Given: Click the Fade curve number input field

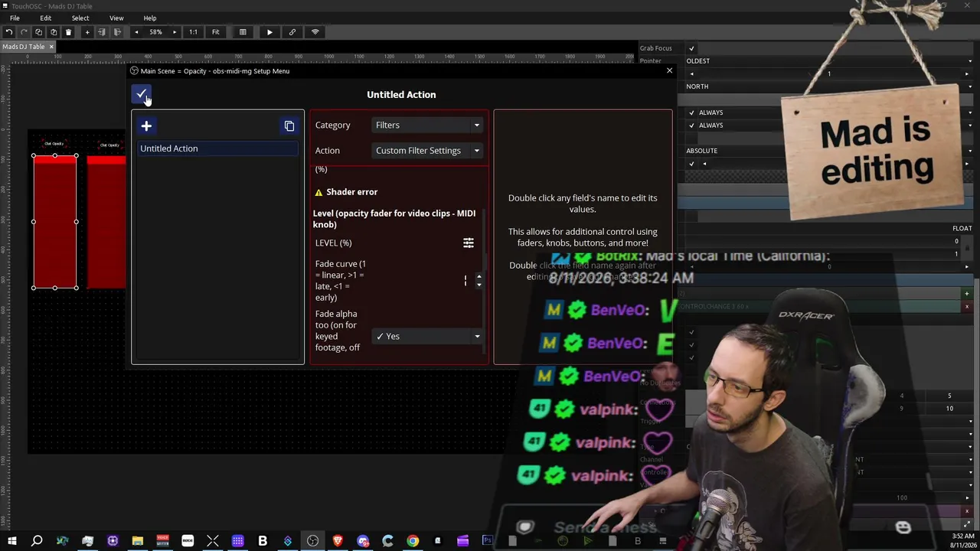Looking at the screenshot, I should coord(422,281).
